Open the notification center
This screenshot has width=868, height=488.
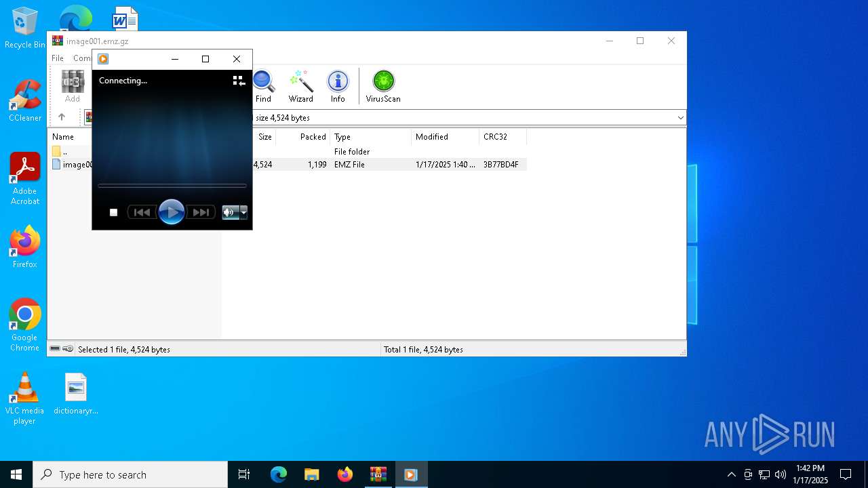[846, 474]
